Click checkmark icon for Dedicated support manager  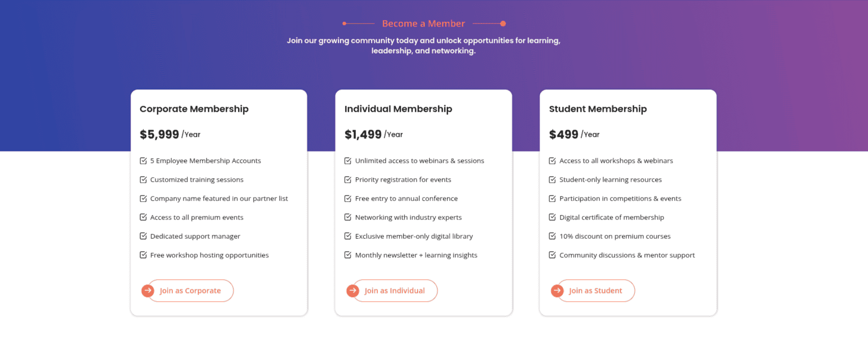(x=143, y=236)
